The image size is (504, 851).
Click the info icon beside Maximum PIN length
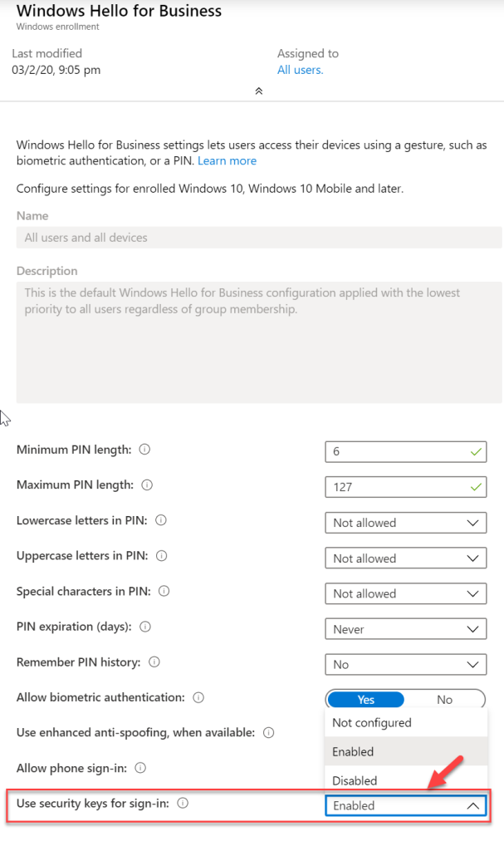pos(145,485)
